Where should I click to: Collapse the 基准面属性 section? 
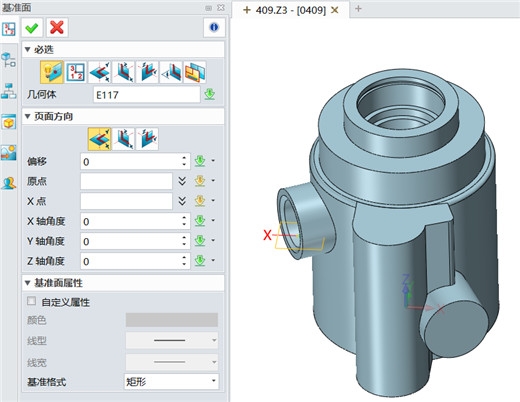(x=27, y=283)
